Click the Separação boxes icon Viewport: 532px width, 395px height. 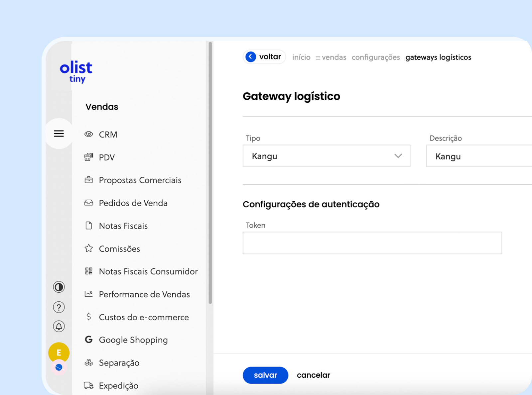pyautogui.click(x=88, y=362)
